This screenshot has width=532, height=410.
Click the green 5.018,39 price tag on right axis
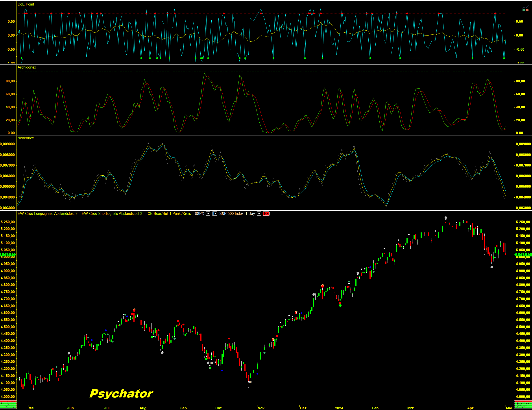click(523, 255)
